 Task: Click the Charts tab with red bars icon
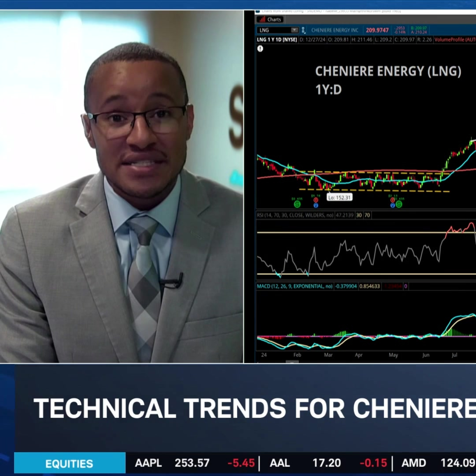point(271,20)
